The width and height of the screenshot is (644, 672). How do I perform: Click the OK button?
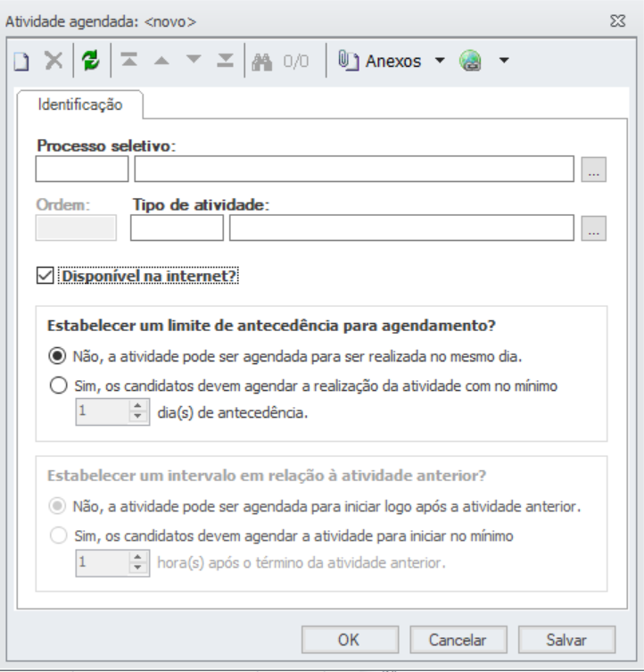pos(350,640)
